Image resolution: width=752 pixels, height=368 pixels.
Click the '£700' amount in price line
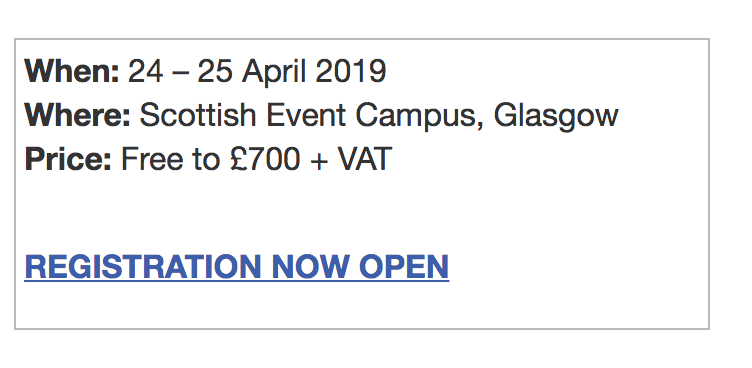pyautogui.click(x=265, y=159)
